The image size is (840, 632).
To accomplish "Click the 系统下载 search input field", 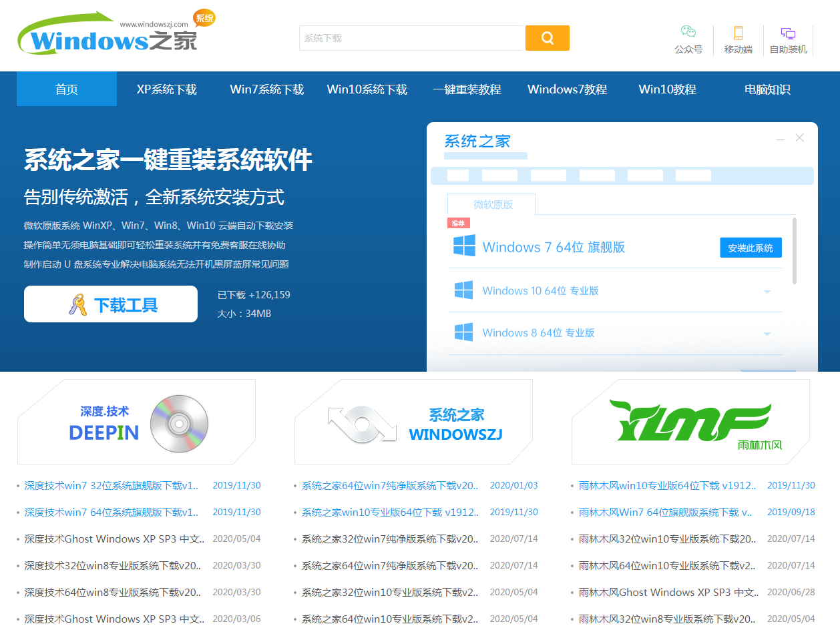I will (x=411, y=38).
